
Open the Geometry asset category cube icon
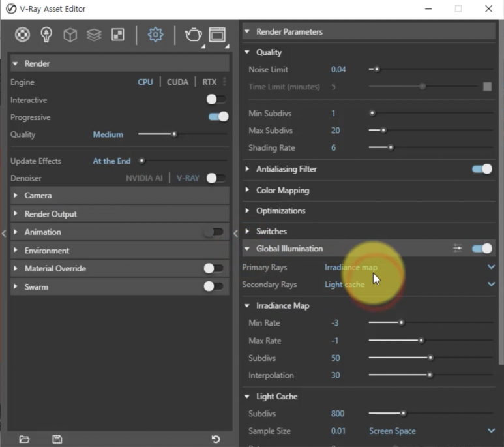click(70, 35)
